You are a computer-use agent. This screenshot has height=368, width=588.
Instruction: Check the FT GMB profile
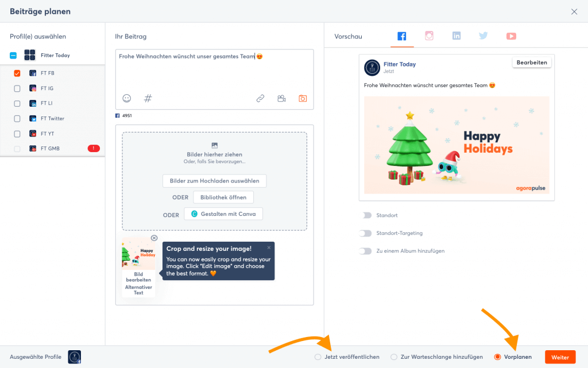17,149
